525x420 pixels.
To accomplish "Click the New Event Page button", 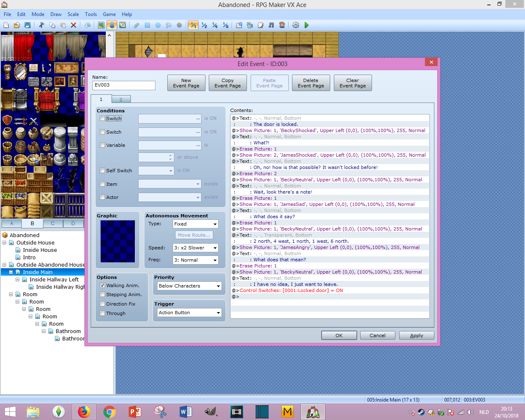I will coord(186,83).
